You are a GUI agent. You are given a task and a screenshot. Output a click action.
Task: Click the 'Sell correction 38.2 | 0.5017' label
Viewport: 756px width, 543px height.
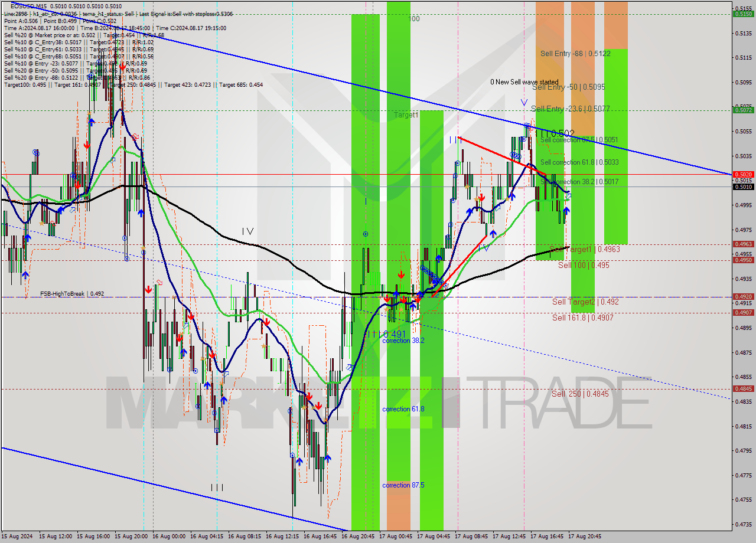[579, 182]
